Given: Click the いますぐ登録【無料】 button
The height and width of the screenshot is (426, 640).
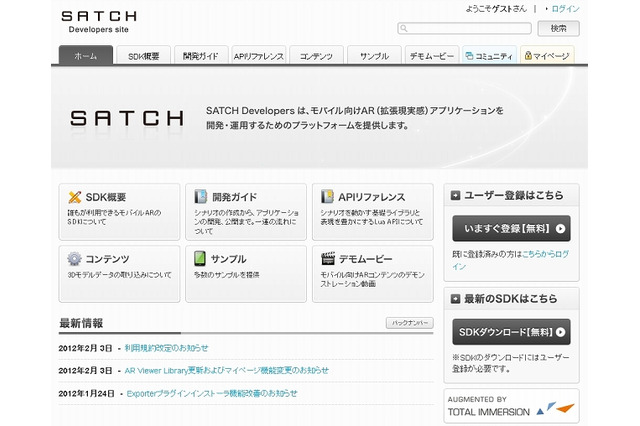Looking at the screenshot, I should click(511, 228).
